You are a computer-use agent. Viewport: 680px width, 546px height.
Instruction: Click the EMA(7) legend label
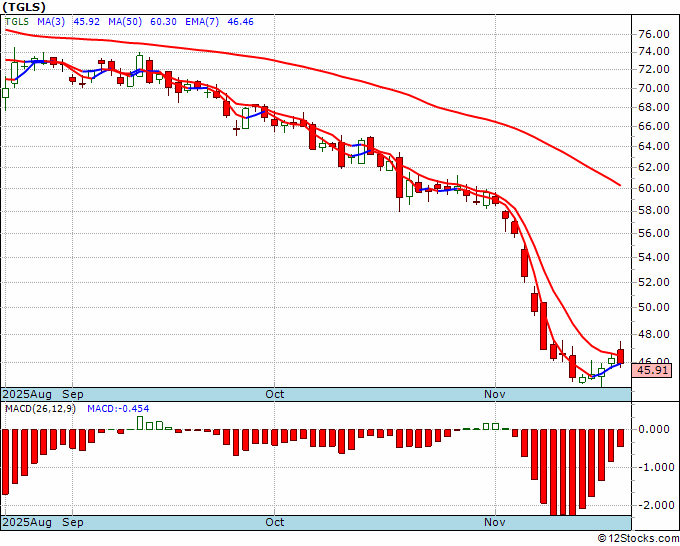(202, 22)
